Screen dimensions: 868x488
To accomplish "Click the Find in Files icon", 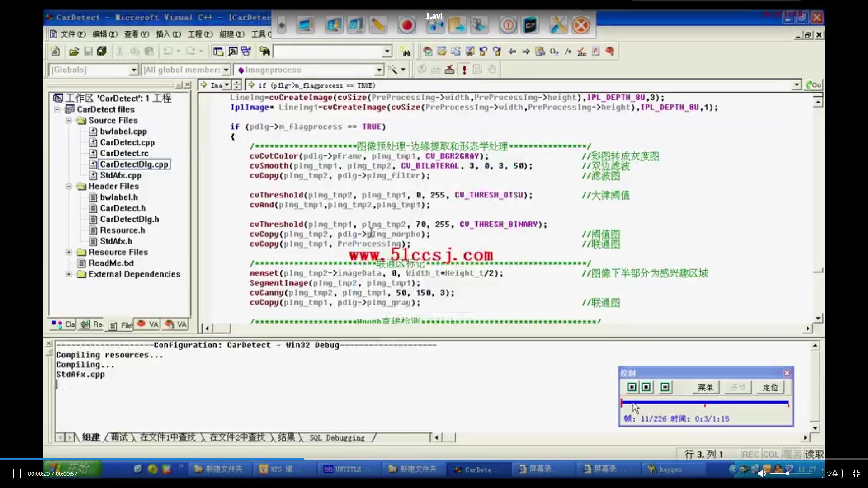I will coord(264,52).
